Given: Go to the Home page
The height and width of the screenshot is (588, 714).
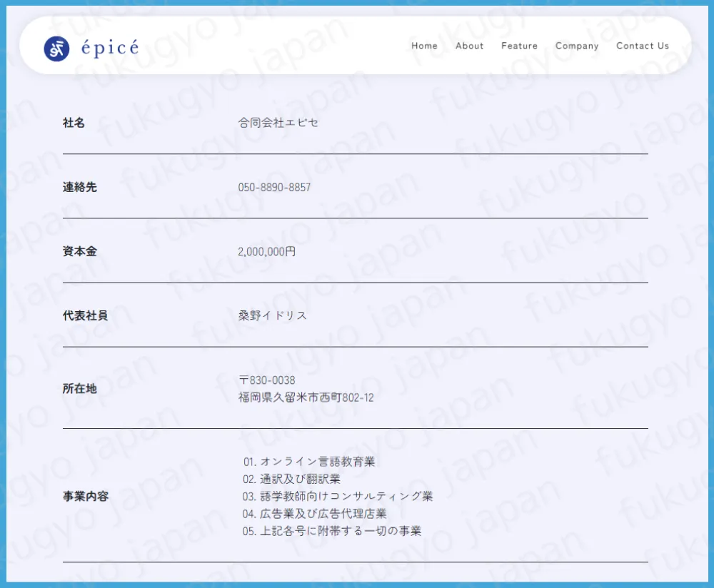Looking at the screenshot, I should 424,46.
